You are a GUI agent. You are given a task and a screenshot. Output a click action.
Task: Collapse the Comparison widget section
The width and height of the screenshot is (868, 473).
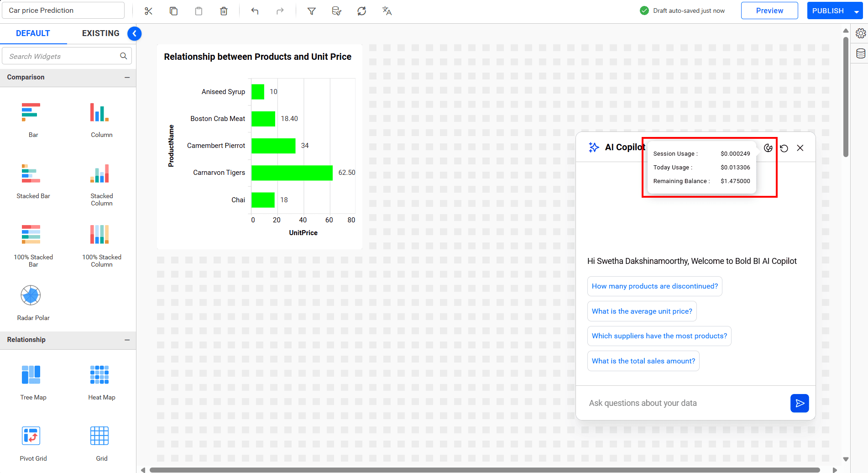point(127,78)
